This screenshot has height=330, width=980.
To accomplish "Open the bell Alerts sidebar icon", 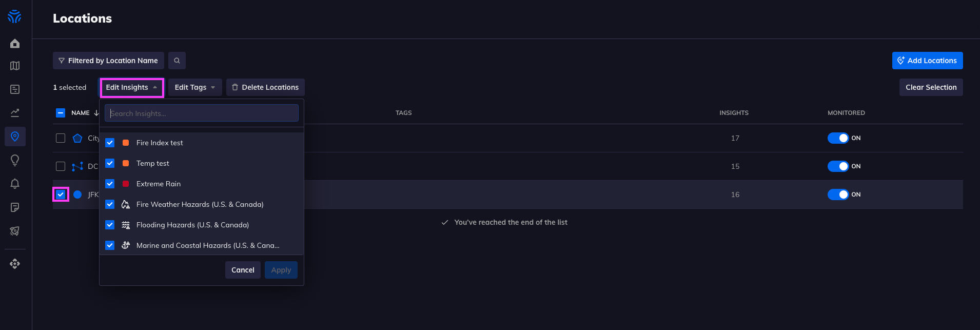I will click(x=15, y=184).
